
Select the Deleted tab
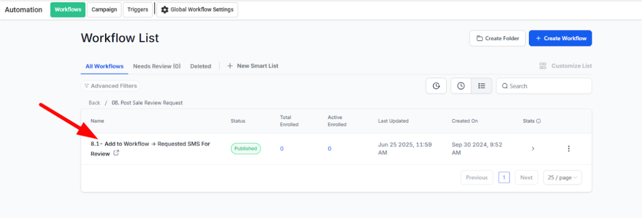[x=201, y=66]
